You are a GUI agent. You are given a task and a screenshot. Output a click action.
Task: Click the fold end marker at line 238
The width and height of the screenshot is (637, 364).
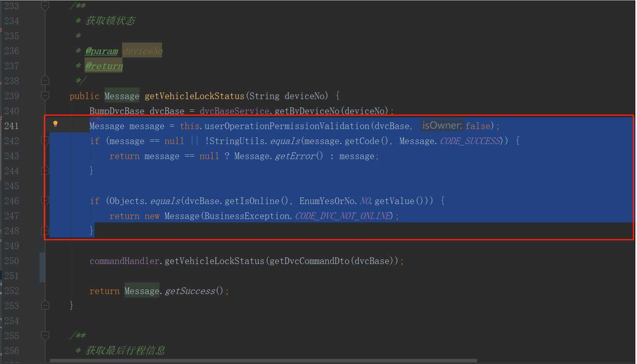pyautogui.click(x=45, y=80)
